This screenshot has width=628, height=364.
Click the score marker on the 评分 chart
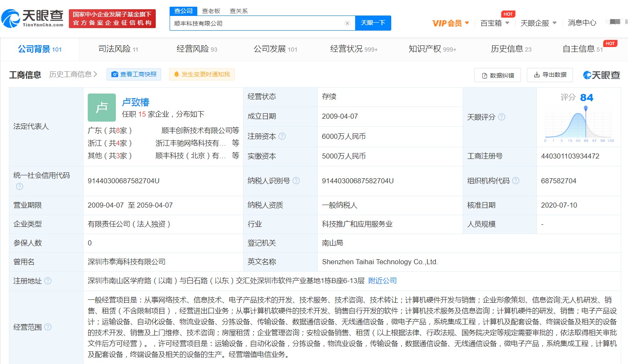click(x=586, y=108)
